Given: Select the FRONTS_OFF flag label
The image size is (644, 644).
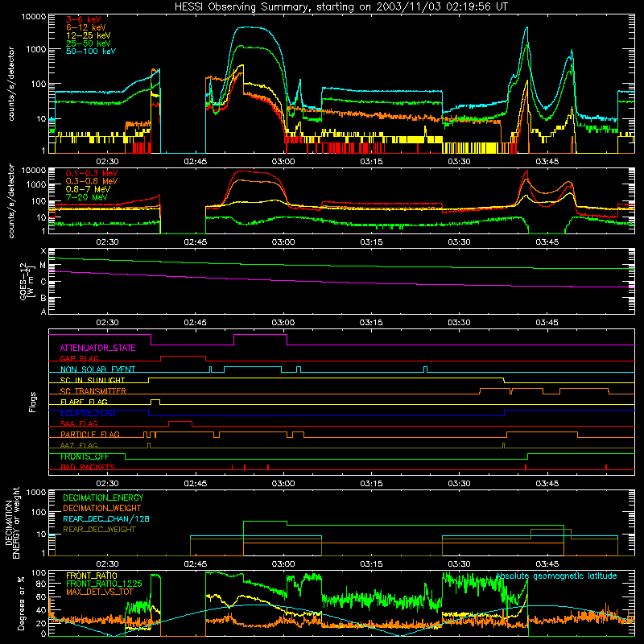Looking at the screenshot, I should [x=85, y=456].
